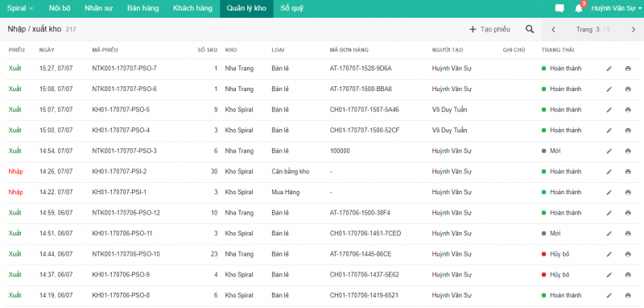Go to the next page arrow
The height and width of the screenshot is (308, 644).
click(x=634, y=29)
